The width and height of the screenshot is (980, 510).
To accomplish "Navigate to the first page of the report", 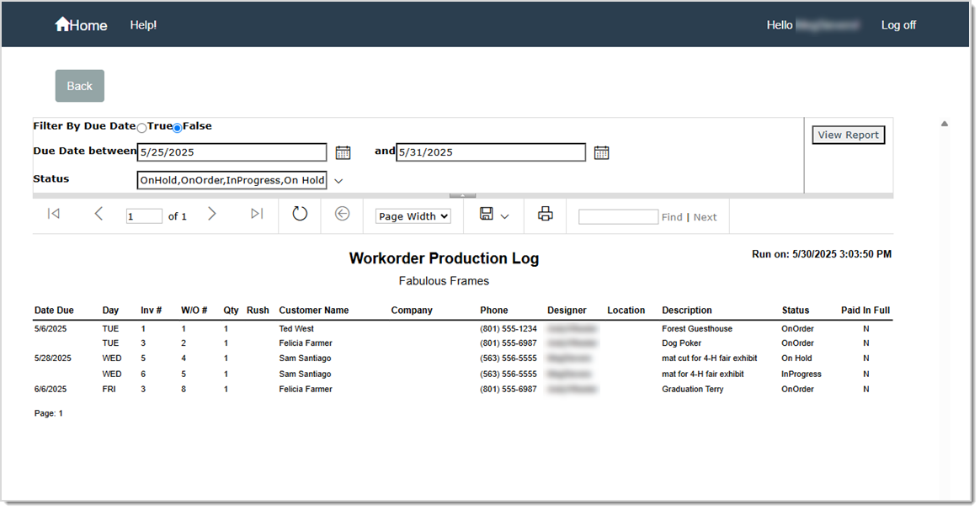I will click(53, 215).
